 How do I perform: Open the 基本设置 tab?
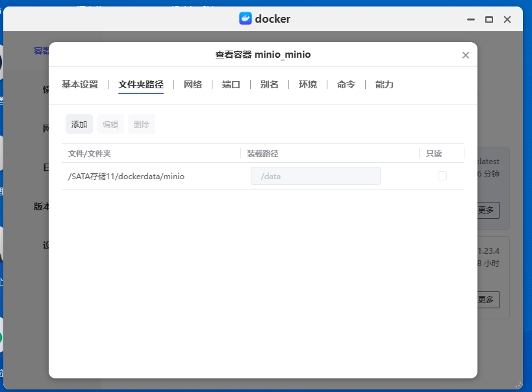(x=80, y=84)
